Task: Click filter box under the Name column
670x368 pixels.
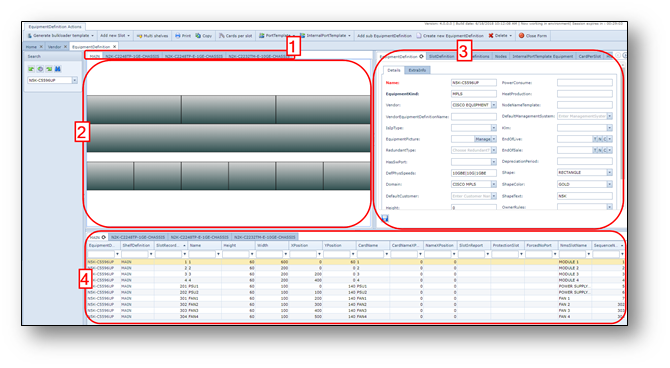Action: click(x=202, y=254)
